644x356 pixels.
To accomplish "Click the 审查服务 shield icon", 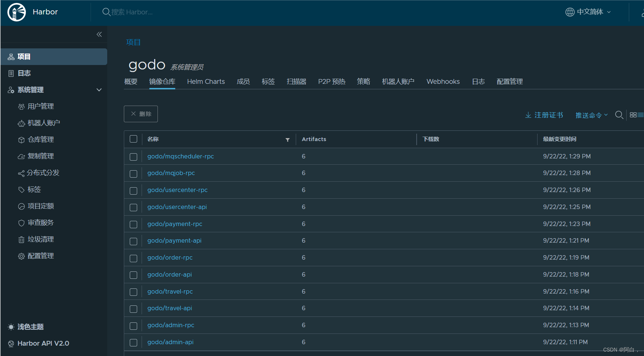I will coord(21,223).
